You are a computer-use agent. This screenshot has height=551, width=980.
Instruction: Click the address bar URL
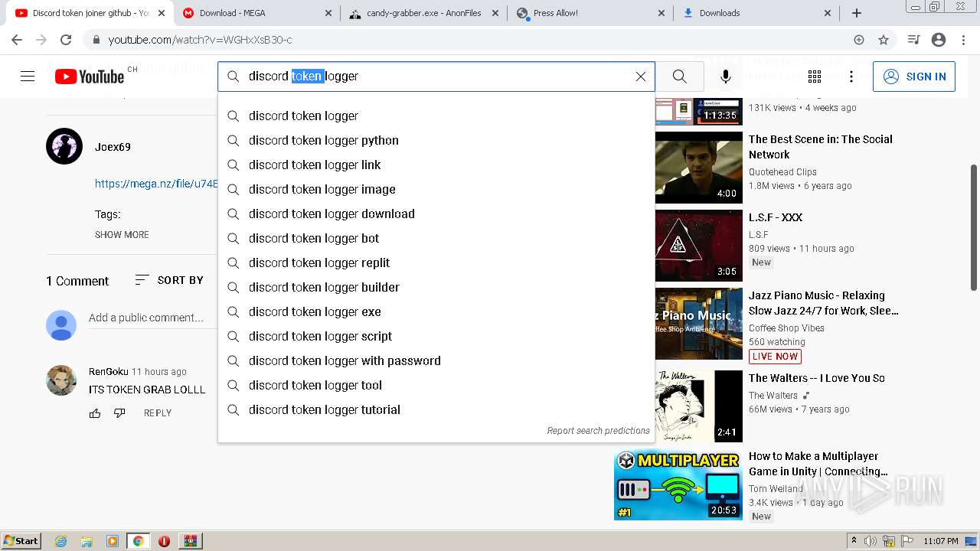click(x=200, y=40)
